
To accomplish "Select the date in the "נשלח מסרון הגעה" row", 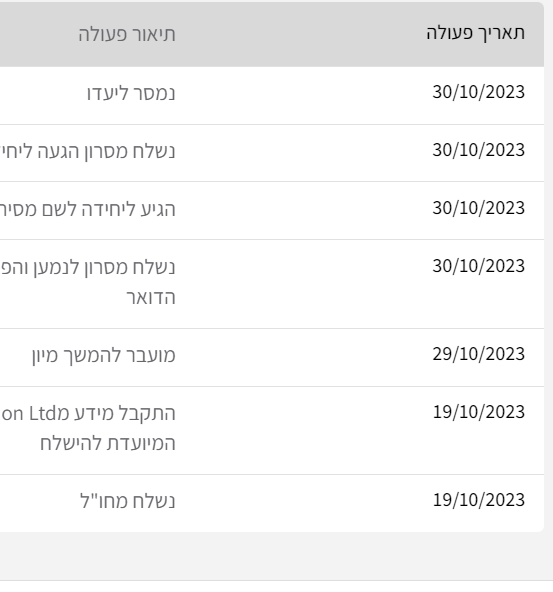I will pyautogui.click(x=479, y=150).
